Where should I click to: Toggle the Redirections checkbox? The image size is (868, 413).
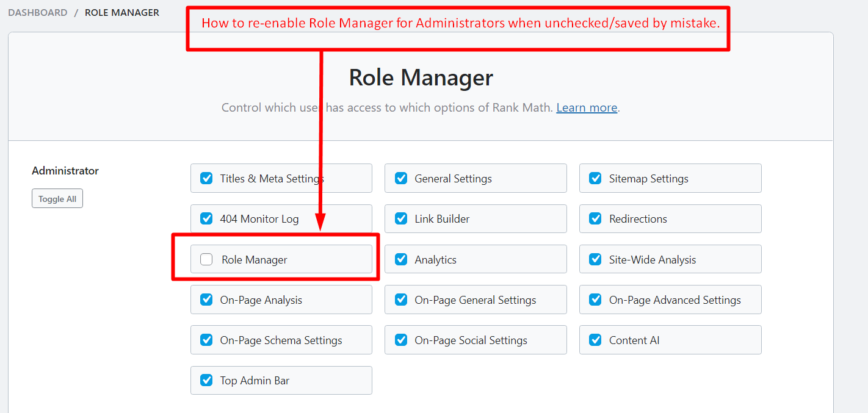point(595,219)
